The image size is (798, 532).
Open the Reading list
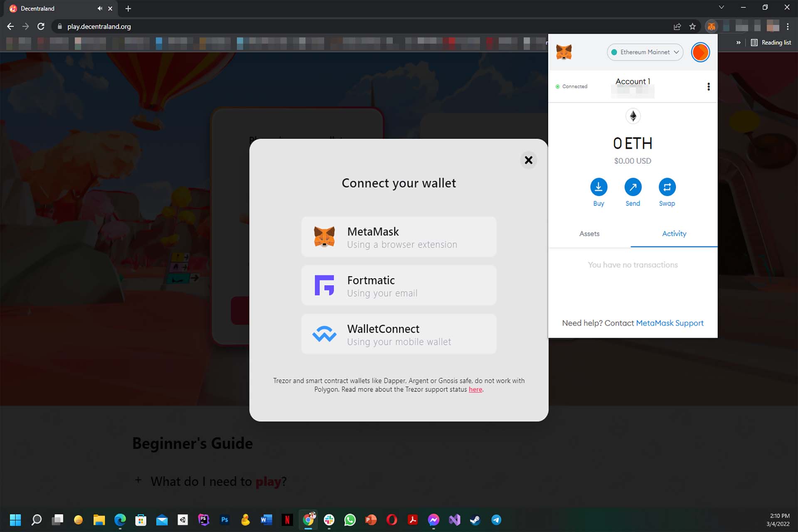click(771, 42)
